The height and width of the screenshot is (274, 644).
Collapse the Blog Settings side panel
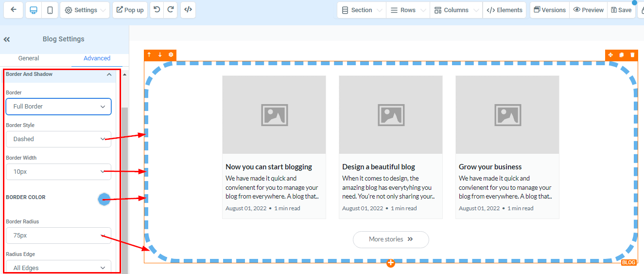click(7, 39)
